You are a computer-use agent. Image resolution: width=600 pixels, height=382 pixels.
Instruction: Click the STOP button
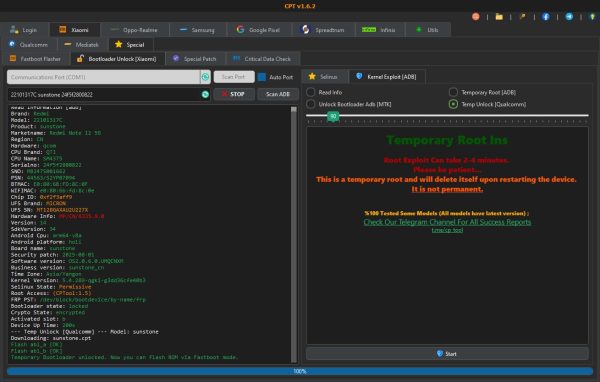point(234,94)
